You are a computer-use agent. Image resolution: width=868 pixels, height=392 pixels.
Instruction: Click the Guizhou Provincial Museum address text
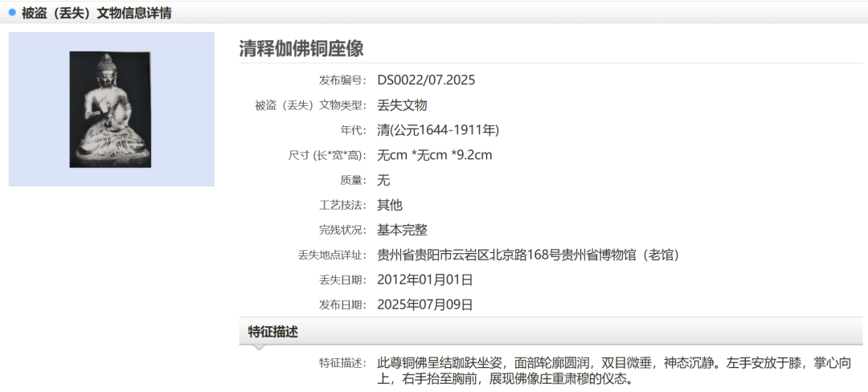tap(528, 255)
